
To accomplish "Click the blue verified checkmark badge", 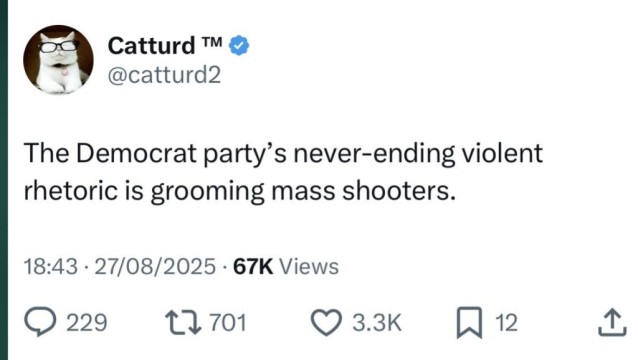I will (239, 46).
